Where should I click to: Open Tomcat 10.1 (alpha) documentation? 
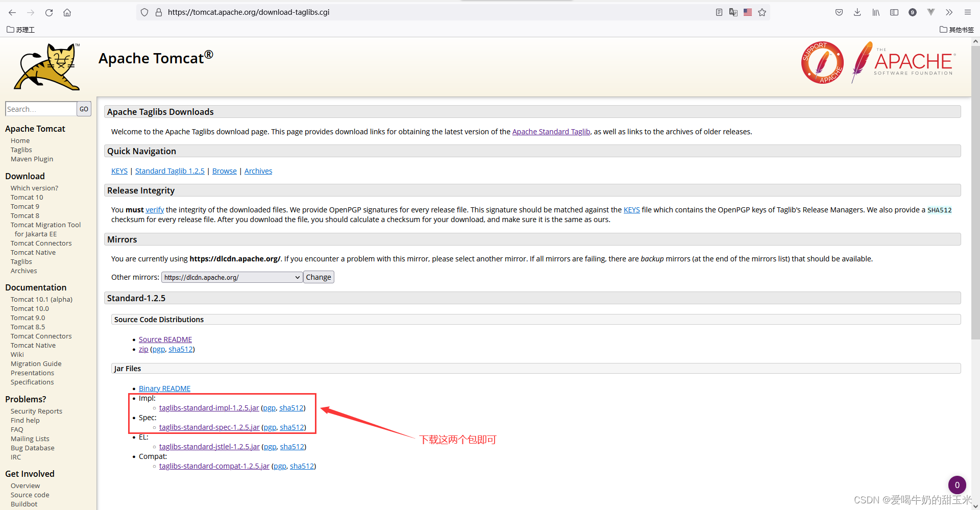[x=41, y=299]
